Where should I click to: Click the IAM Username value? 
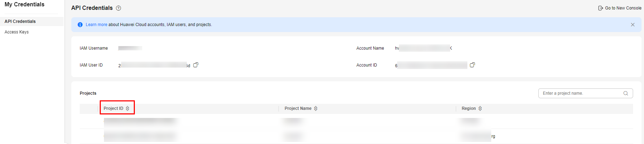[x=130, y=48]
